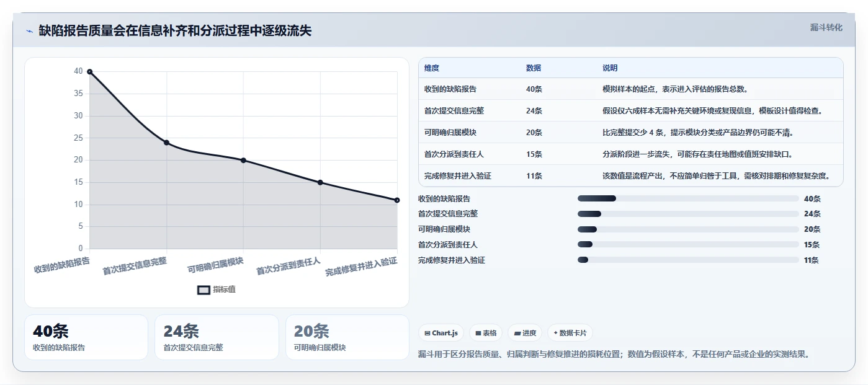Click the y-axis tick label 35

coord(78,94)
